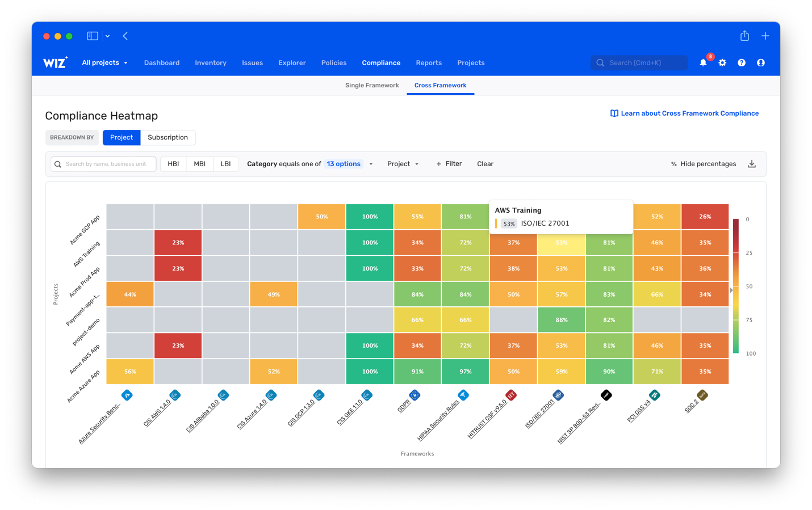Click the project-demo 88% ISO cell
This screenshot has width=812, height=510.
pyautogui.click(x=561, y=320)
